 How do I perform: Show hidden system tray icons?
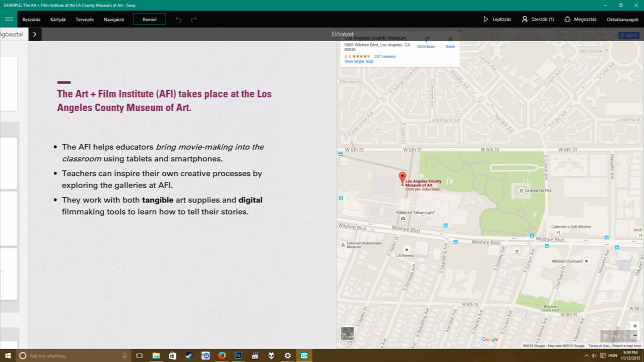pos(586,356)
